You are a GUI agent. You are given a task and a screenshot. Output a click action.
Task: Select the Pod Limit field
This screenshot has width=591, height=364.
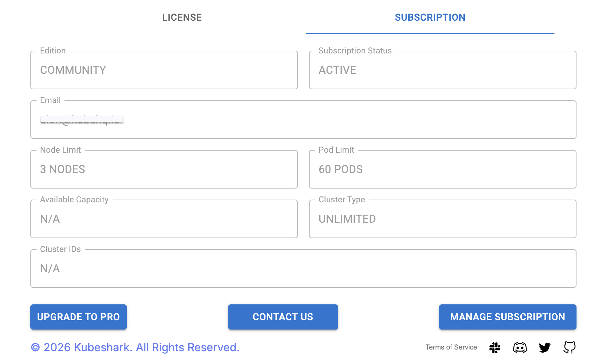pyautogui.click(x=442, y=169)
